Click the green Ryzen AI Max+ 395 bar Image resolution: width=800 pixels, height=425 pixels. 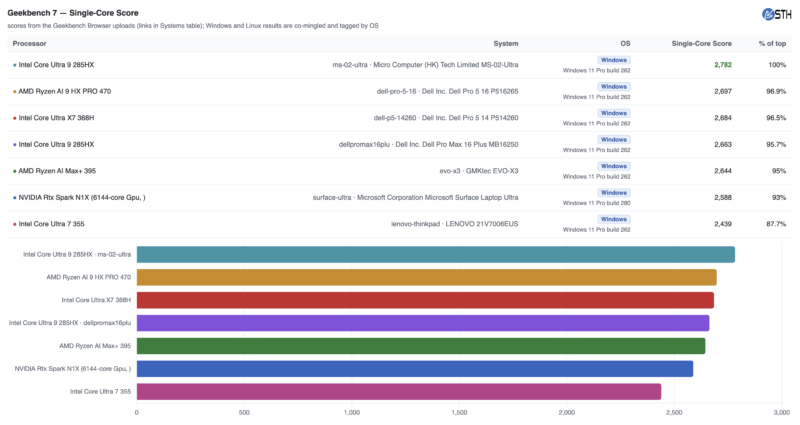(421, 346)
